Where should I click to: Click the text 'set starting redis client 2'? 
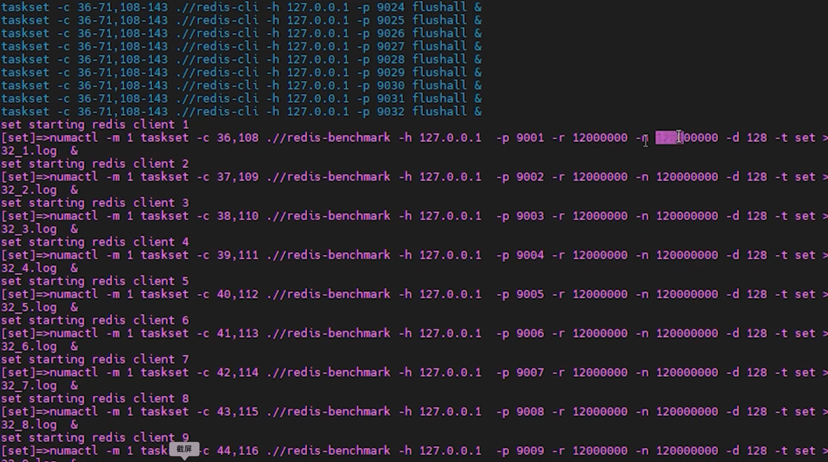95,164
